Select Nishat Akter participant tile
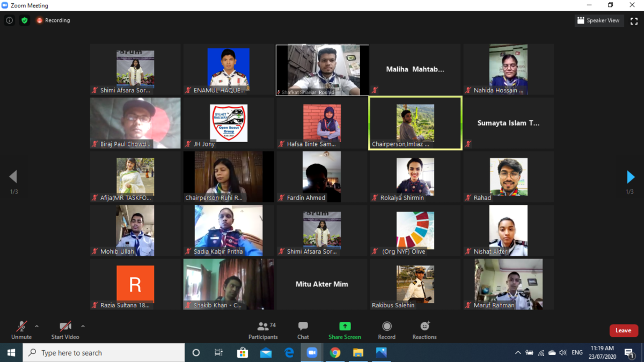Screen dimensions: 644x362 [x=508, y=231]
